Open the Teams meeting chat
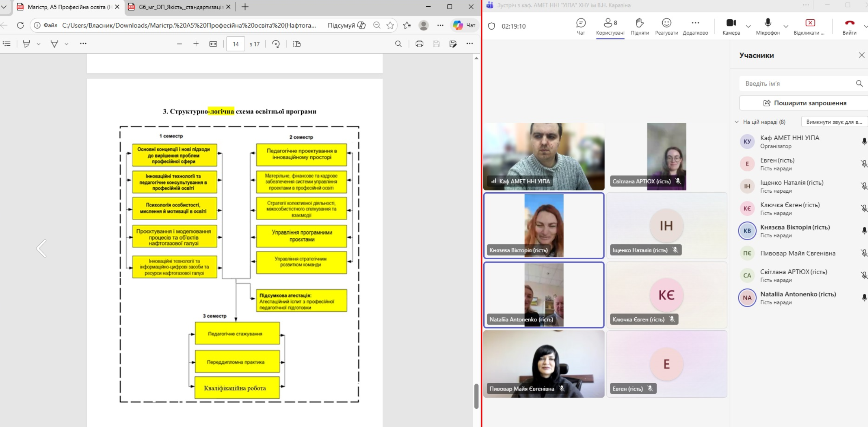This screenshot has width=868, height=427. tap(580, 26)
